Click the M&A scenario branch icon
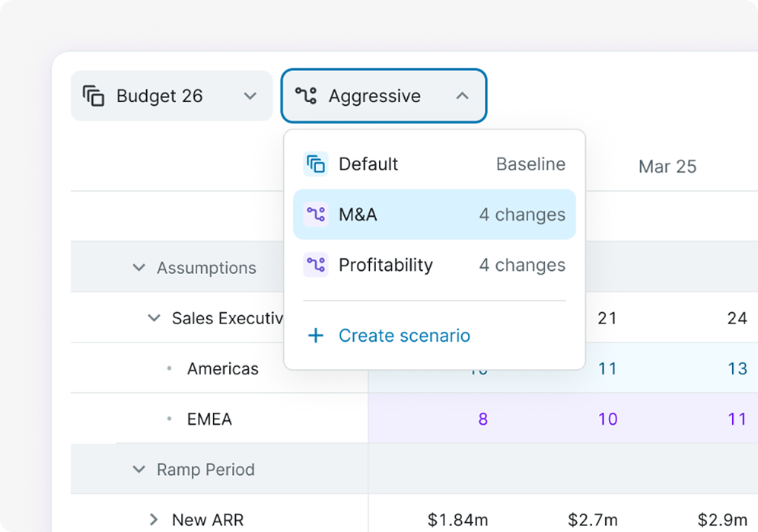 (316, 215)
